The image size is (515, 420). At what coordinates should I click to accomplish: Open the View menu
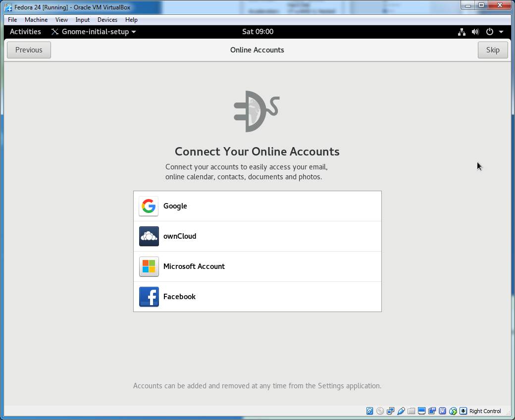pos(61,20)
